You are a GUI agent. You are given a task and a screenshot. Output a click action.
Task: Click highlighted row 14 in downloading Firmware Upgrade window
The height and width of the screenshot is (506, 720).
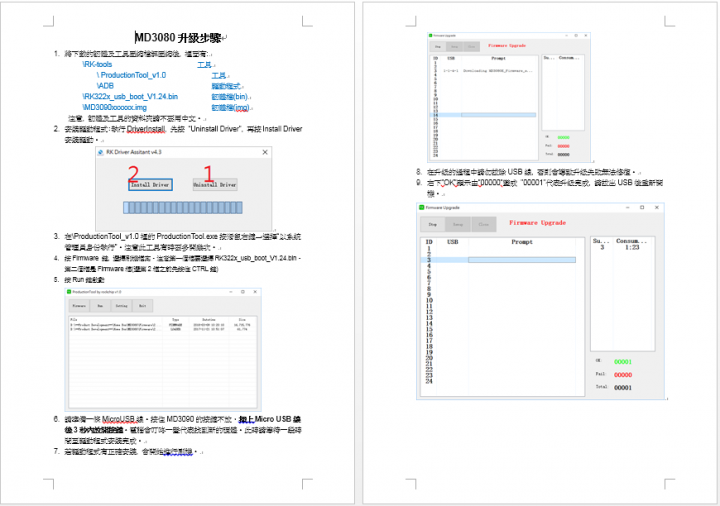click(x=484, y=115)
